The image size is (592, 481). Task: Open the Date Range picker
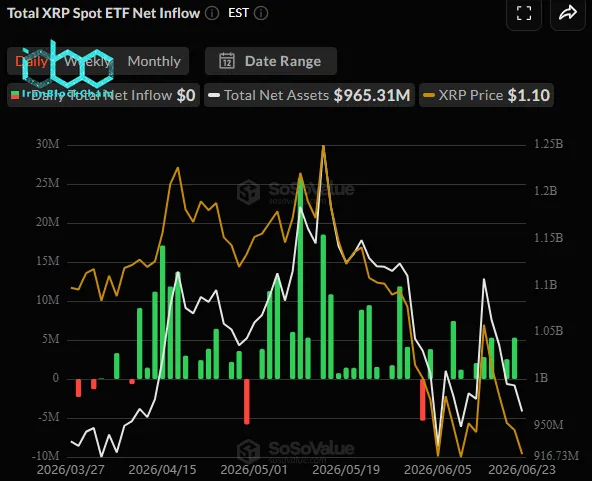click(x=271, y=61)
